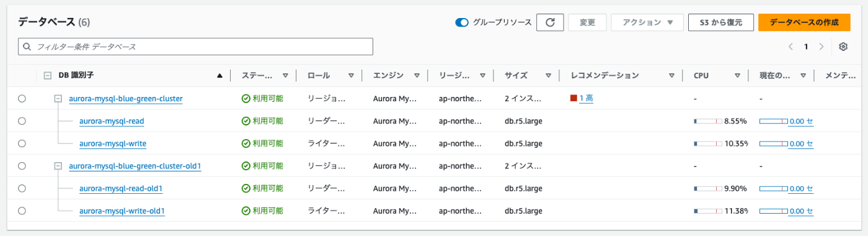Click the データベースの作成 button
The width and height of the screenshot is (868, 236).
tap(804, 22)
